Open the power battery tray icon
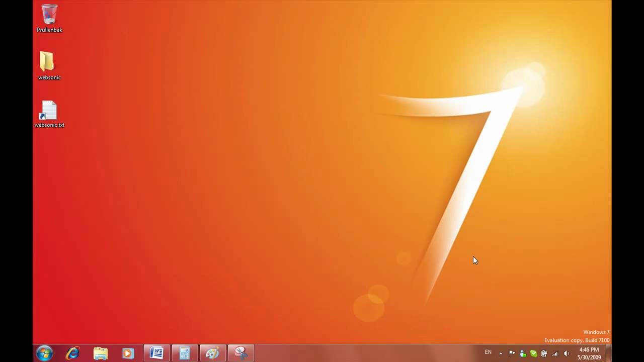 point(544,353)
